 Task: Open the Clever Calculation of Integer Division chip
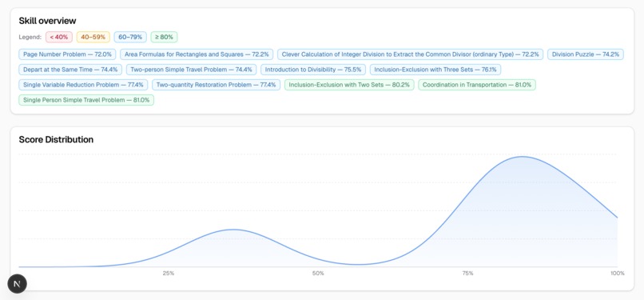(x=411, y=54)
